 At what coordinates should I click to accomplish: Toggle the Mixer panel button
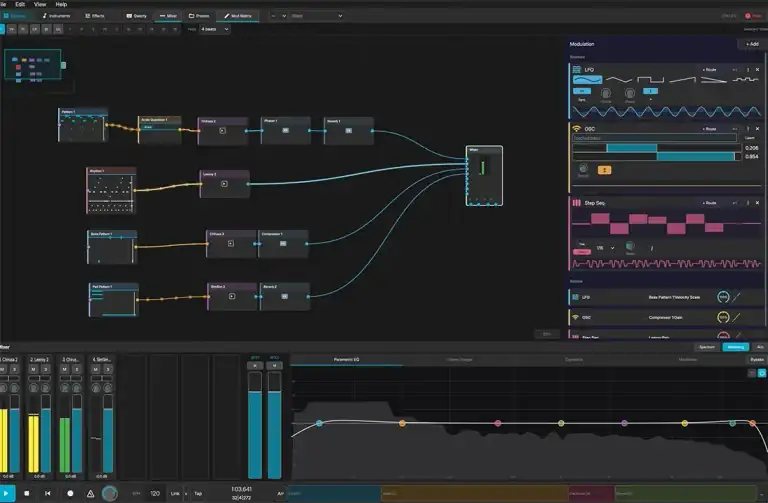point(168,16)
